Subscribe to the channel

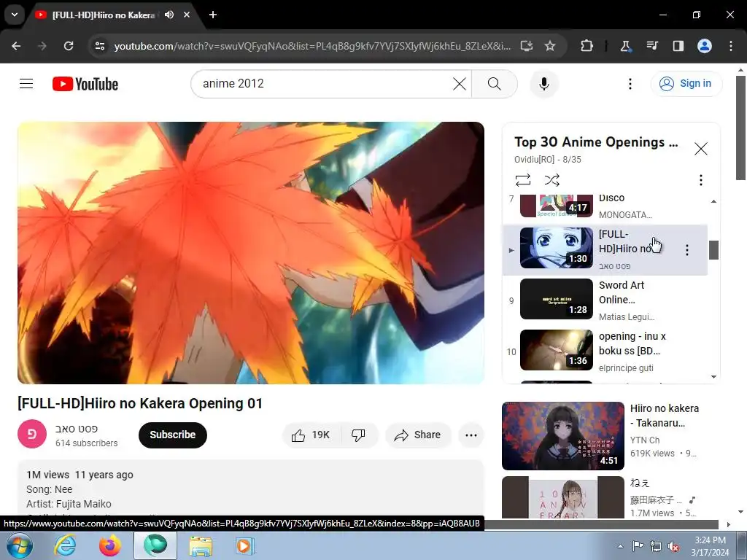[172, 435]
